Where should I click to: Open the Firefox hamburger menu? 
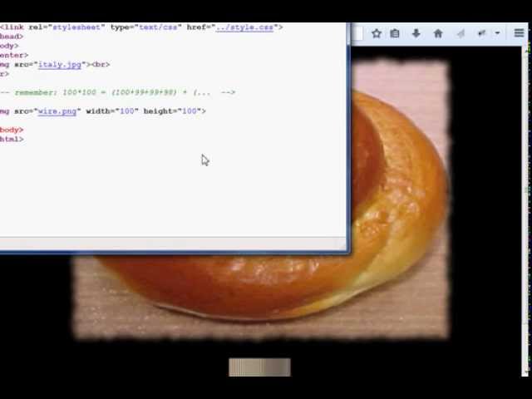click(519, 33)
